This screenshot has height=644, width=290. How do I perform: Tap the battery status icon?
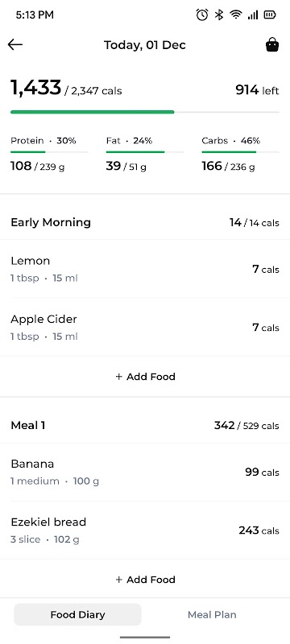270,15
